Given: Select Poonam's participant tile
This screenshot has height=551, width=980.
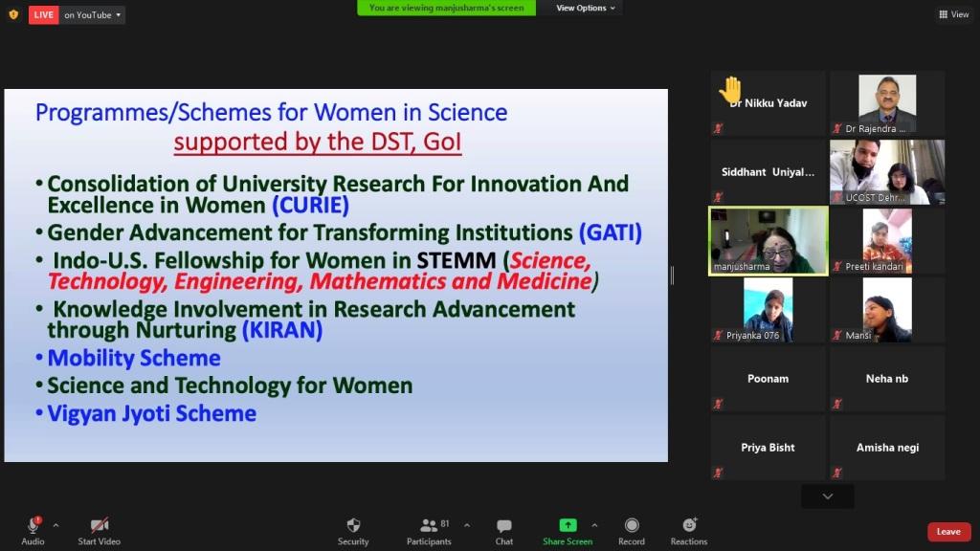Looking at the screenshot, I should [x=768, y=379].
